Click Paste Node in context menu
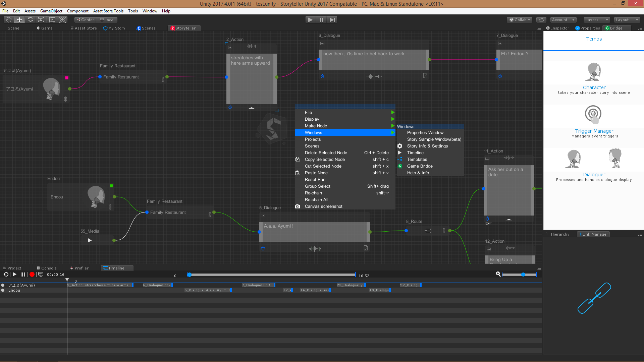 (345, 173)
